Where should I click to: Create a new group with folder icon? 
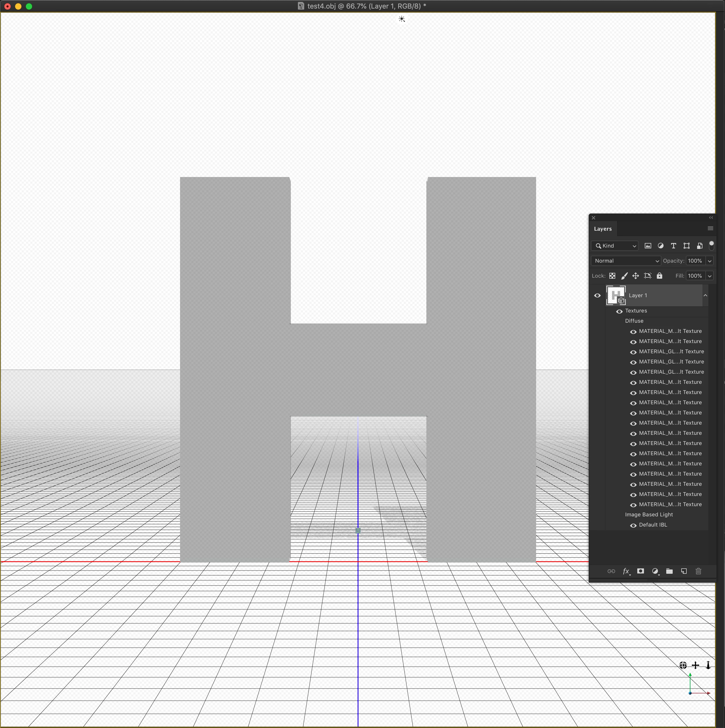click(669, 571)
